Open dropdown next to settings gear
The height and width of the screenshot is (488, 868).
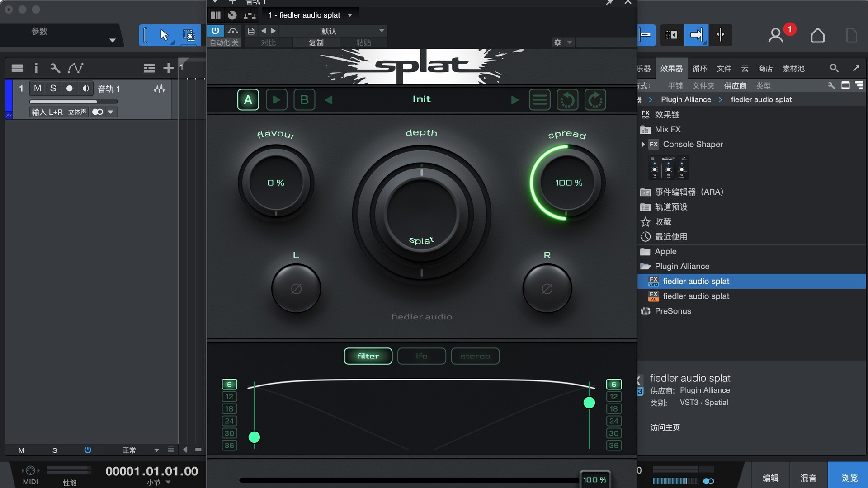point(570,42)
